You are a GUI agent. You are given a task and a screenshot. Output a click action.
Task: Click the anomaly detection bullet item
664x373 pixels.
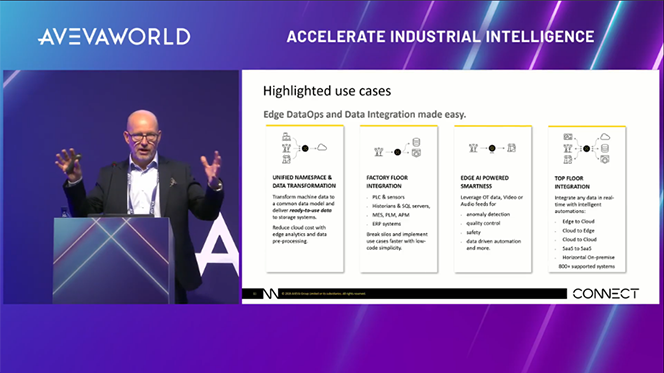[488, 214]
